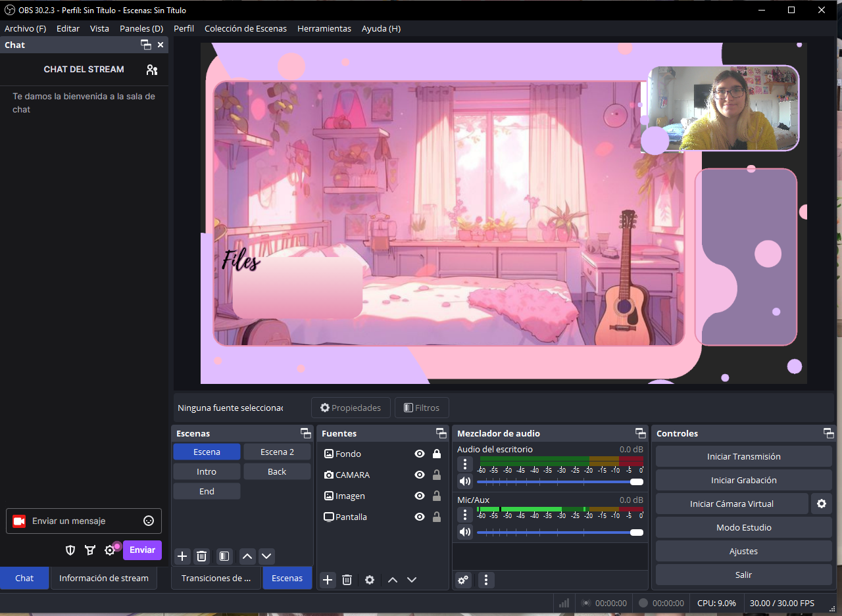Open the Editar menu
The image size is (842, 616).
68,28
